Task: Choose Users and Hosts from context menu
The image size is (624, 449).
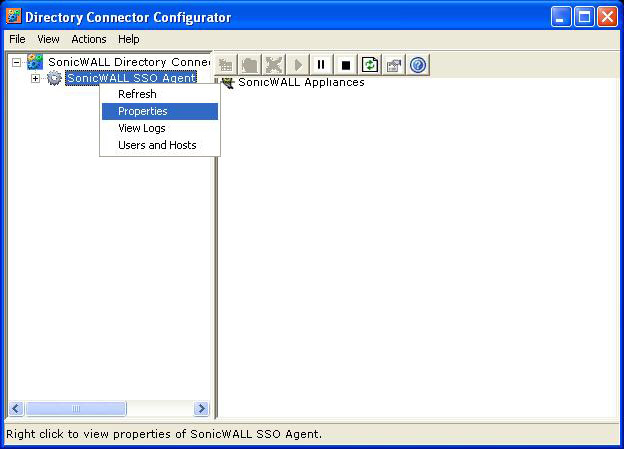Action: [x=160, y=145]
